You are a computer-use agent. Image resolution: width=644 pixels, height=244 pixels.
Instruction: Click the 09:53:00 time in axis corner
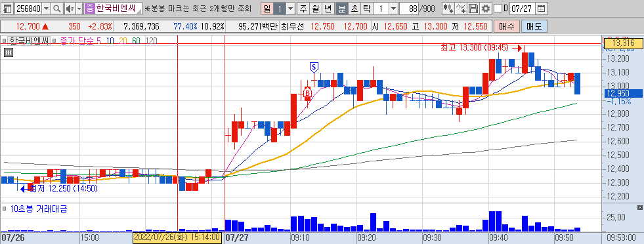pyautogui.click(x=622, y=237)
